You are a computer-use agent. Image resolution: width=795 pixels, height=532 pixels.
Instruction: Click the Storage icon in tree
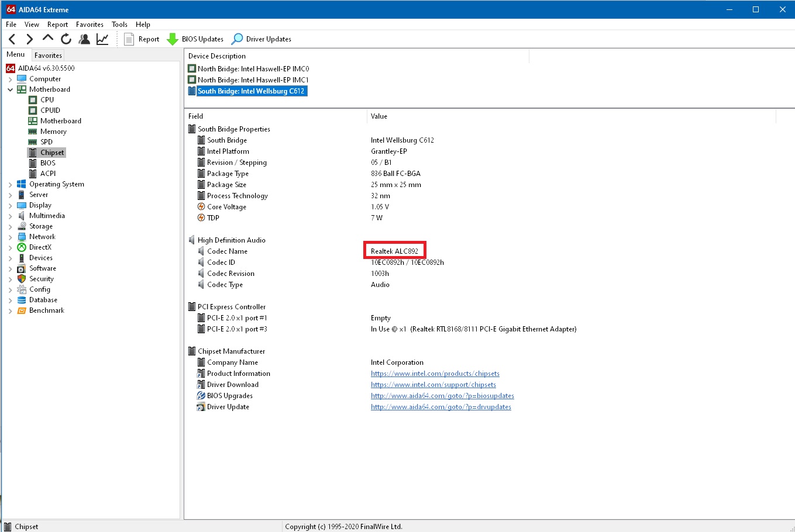[x=22, y=226]
